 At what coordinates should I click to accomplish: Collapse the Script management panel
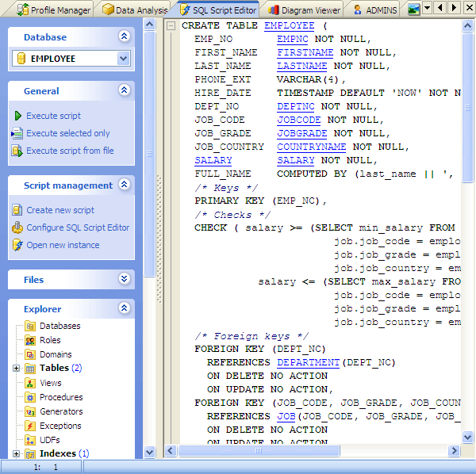click(x=125, y=185)
